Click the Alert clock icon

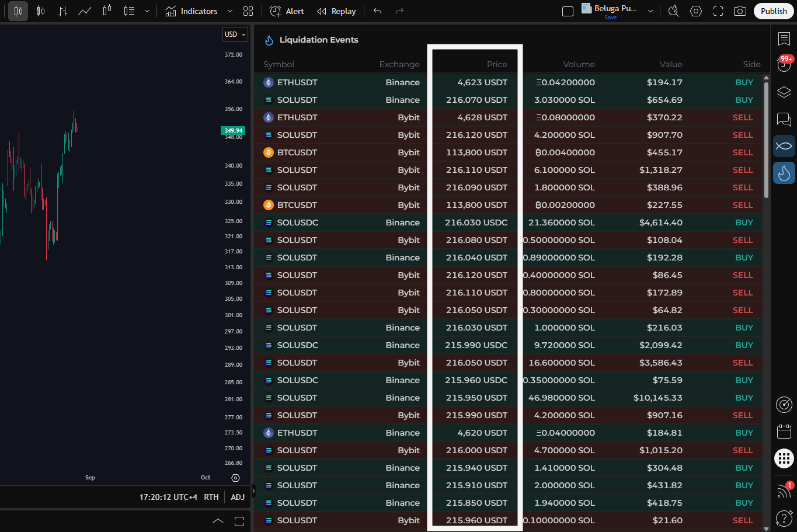276,11
